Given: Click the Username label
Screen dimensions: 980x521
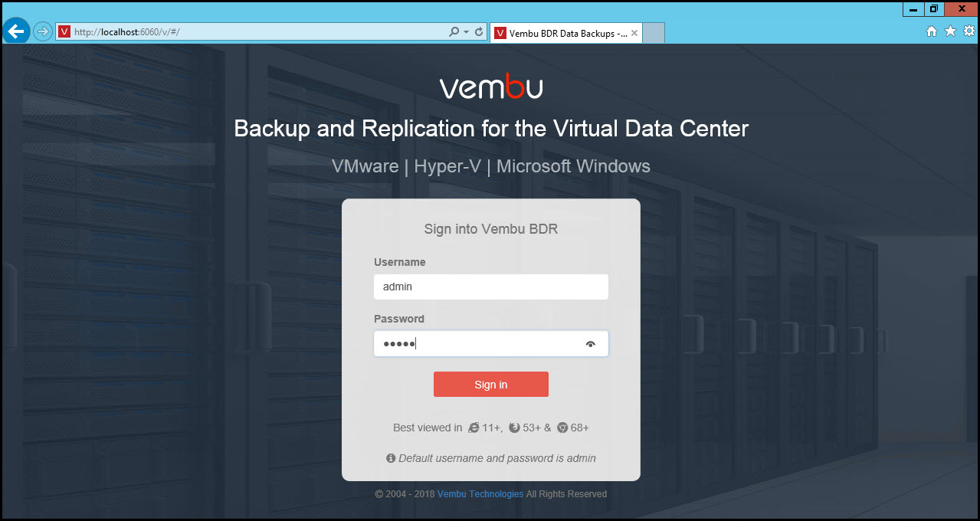Looking at the screenshot, I should click(400, 262).
